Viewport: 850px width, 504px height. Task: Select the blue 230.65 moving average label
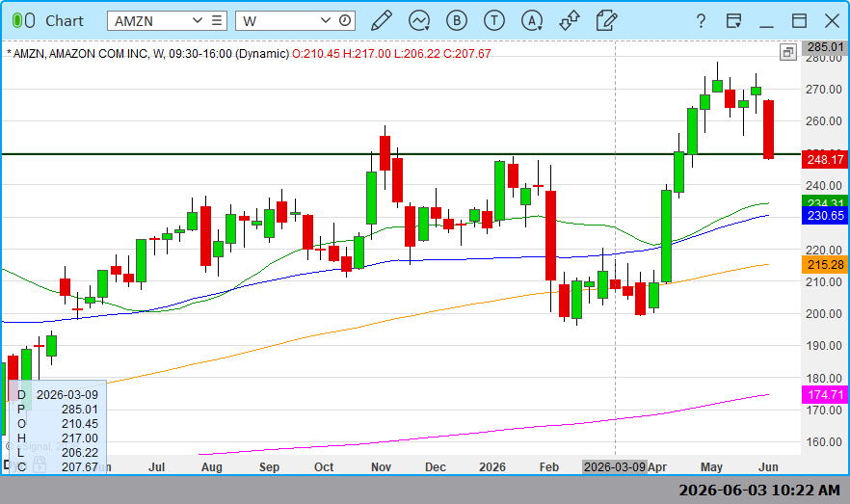tap(825, 216)
